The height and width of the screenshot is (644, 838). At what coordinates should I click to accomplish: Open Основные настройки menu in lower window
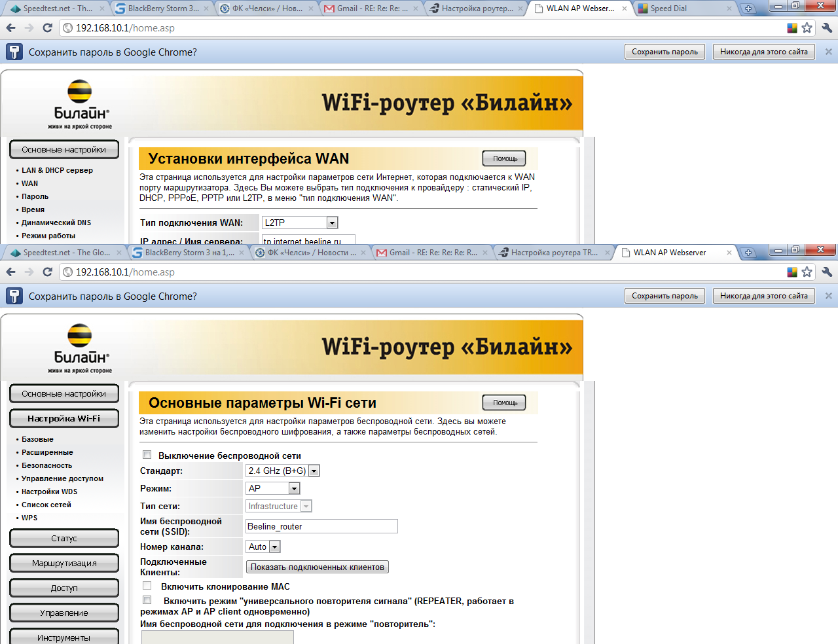coord(64,393)
